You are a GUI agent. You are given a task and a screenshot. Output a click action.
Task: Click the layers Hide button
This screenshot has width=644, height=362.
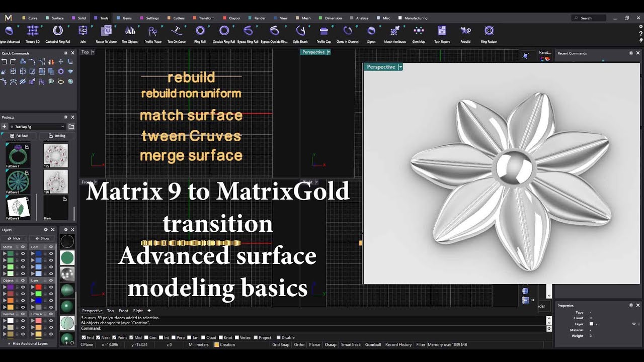[14, 238]
